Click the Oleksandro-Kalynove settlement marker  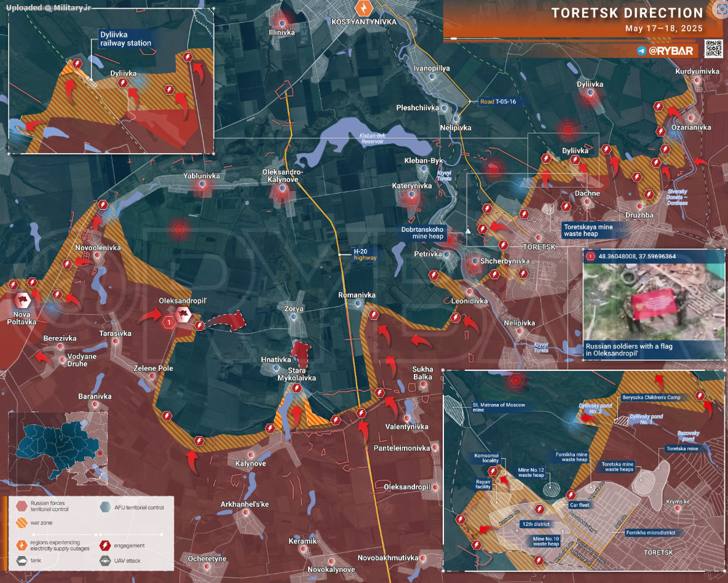pos(282,189)
